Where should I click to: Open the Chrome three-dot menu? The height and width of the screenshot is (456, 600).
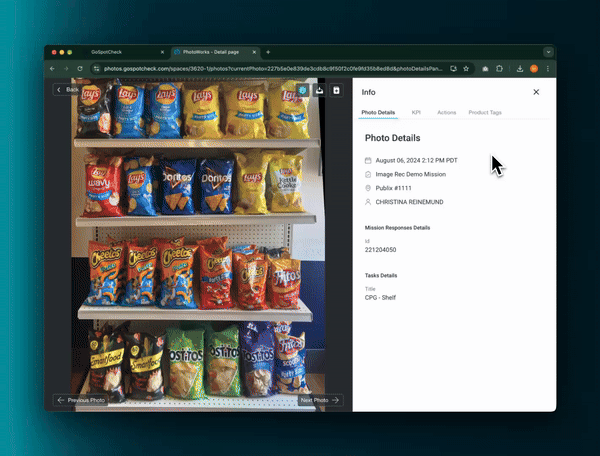click(548, 69)
